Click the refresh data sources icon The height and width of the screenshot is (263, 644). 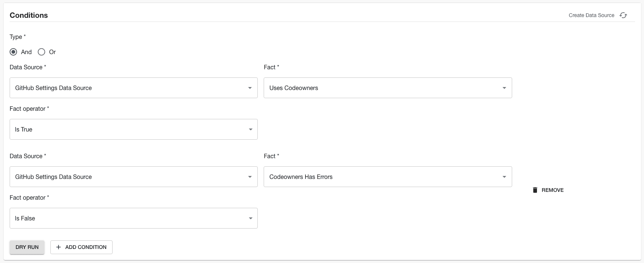(623, 15)
